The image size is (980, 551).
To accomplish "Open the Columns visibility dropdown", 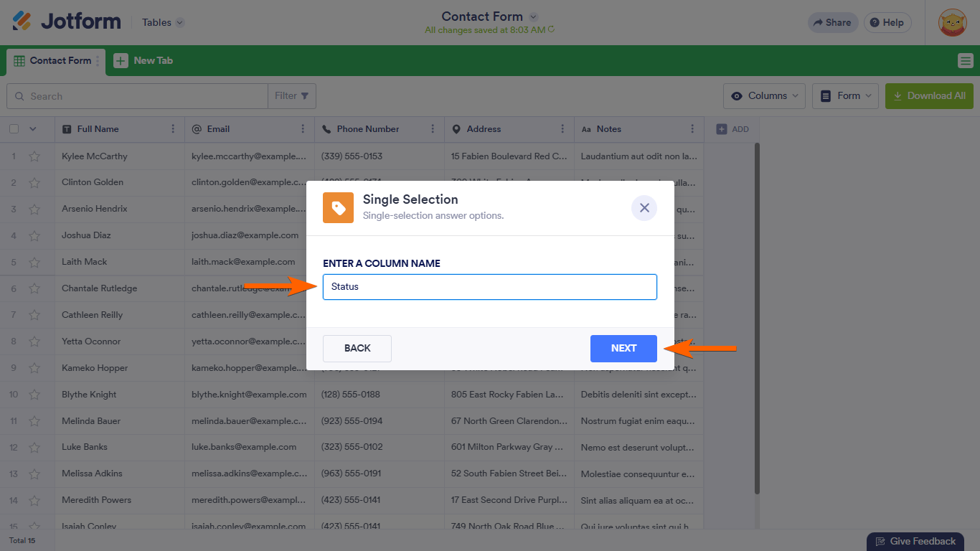I will click(x=764, y=96).
